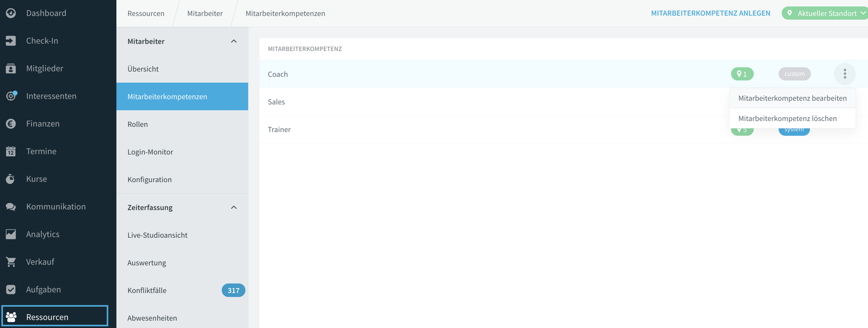Open Übersicht submenu item

182,69
